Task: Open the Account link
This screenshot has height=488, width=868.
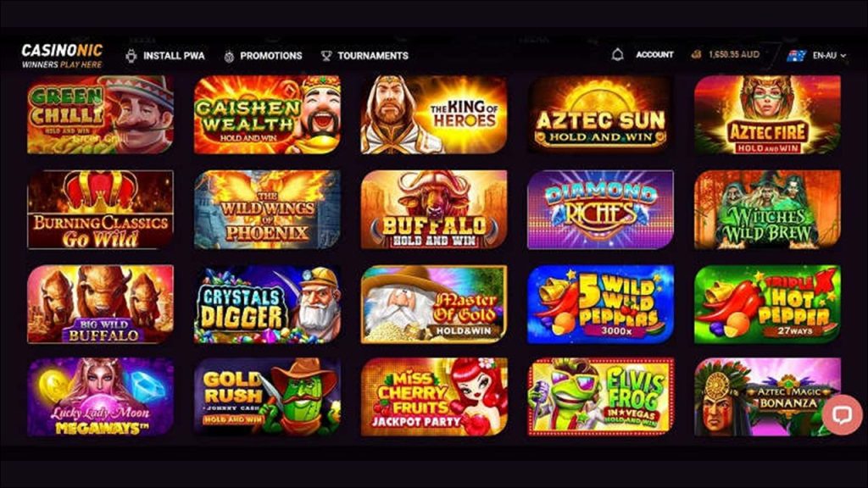Action: [654, 55]
